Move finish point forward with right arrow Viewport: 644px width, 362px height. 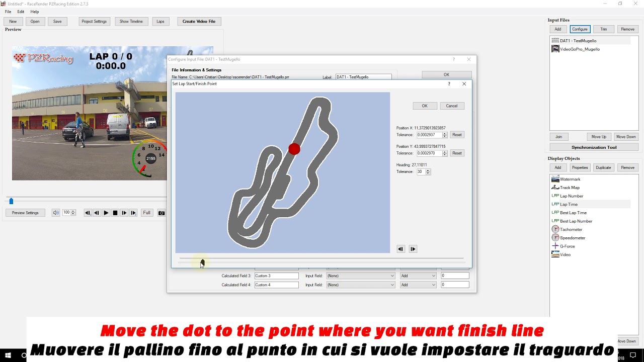413,249
